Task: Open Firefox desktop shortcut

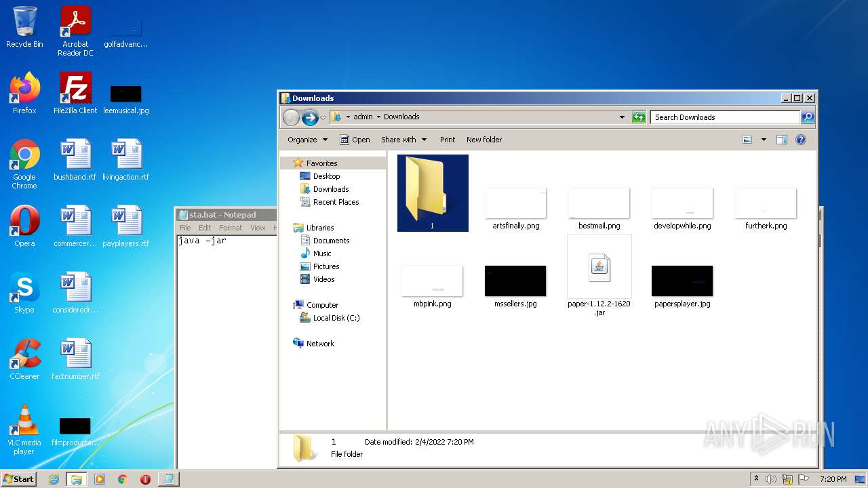Action: (24, 94)
